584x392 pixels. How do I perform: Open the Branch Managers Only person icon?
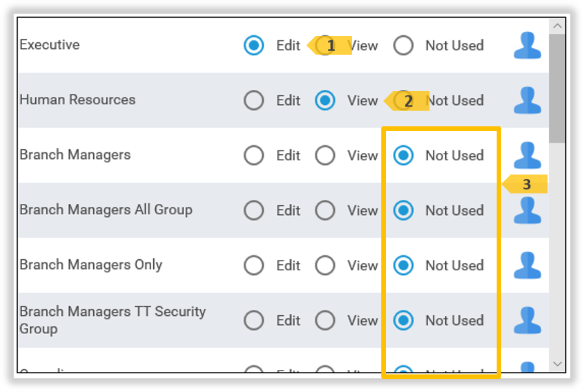pyautogui.click(x=528, y=265)
